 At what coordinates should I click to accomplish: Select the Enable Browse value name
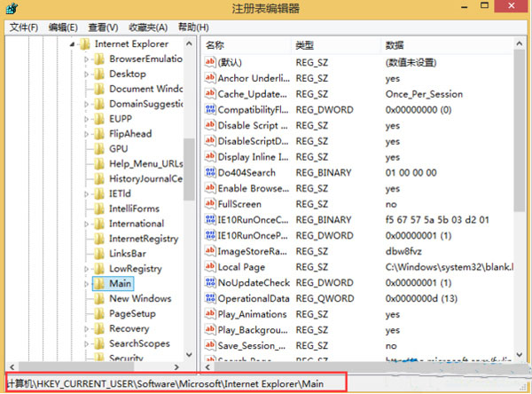tap(254, 188)
